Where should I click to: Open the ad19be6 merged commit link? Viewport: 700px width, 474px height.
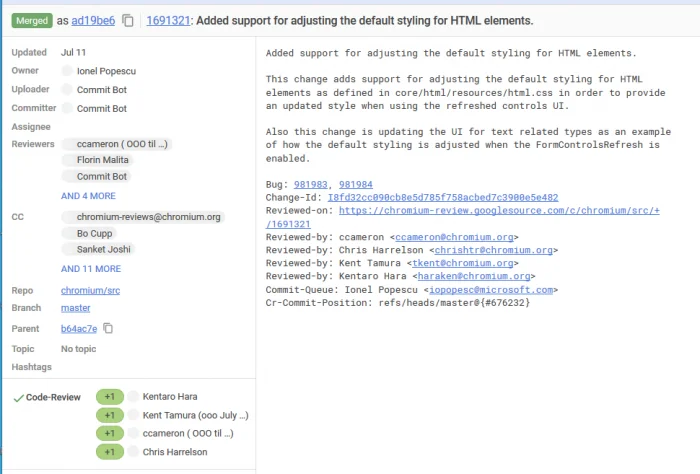[94, 20]
